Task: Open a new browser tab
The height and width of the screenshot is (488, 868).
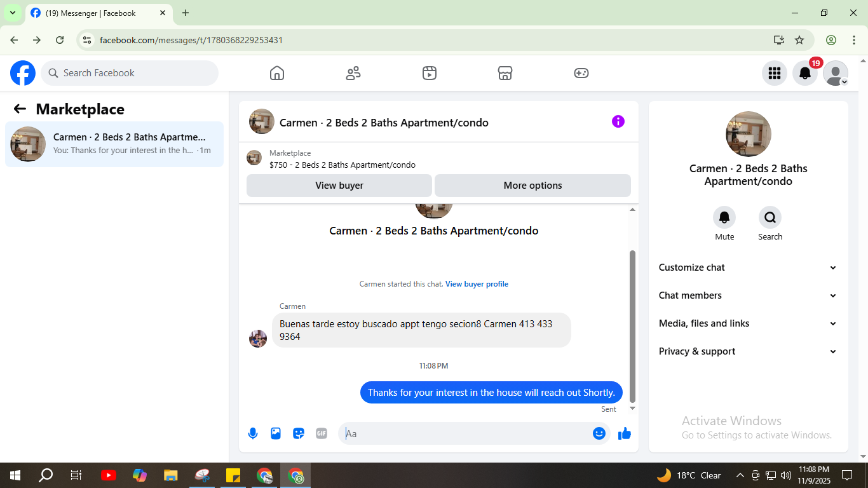Action: click(186, 13)
